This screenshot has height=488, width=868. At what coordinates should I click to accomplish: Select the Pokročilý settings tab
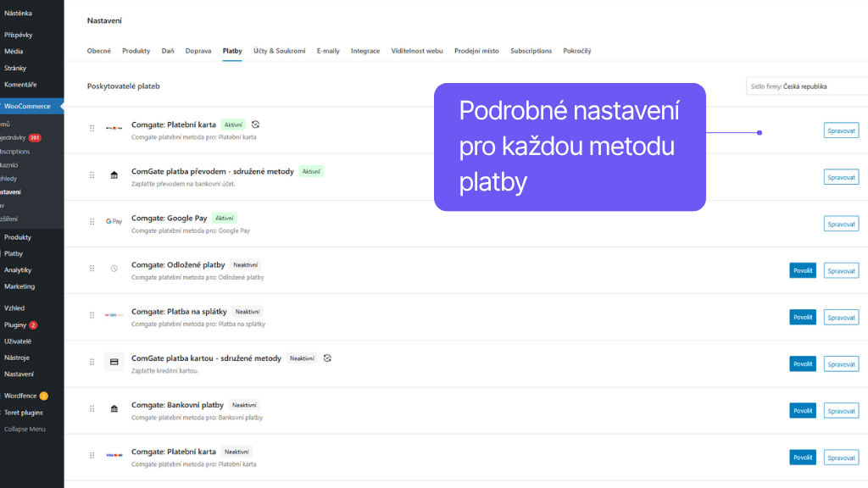[577, 51]
